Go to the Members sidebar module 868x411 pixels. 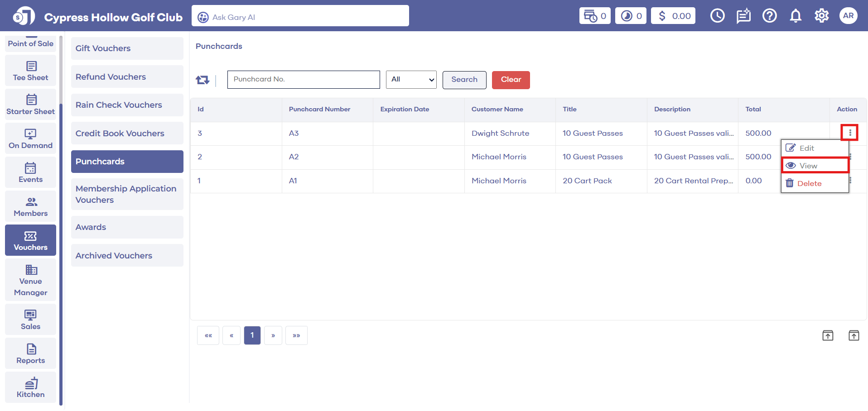click(x=31, y=207)
